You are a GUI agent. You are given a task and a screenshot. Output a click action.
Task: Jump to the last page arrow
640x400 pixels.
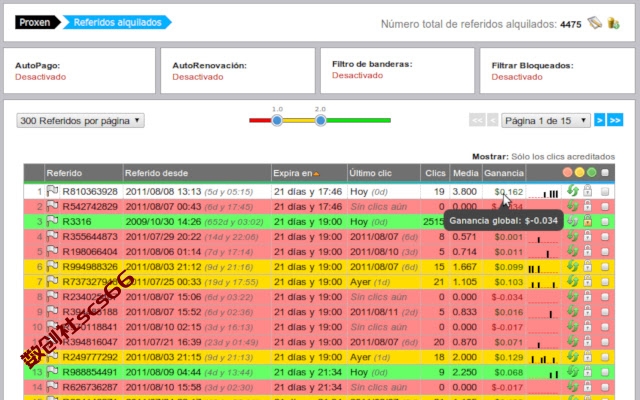point(615,120)
